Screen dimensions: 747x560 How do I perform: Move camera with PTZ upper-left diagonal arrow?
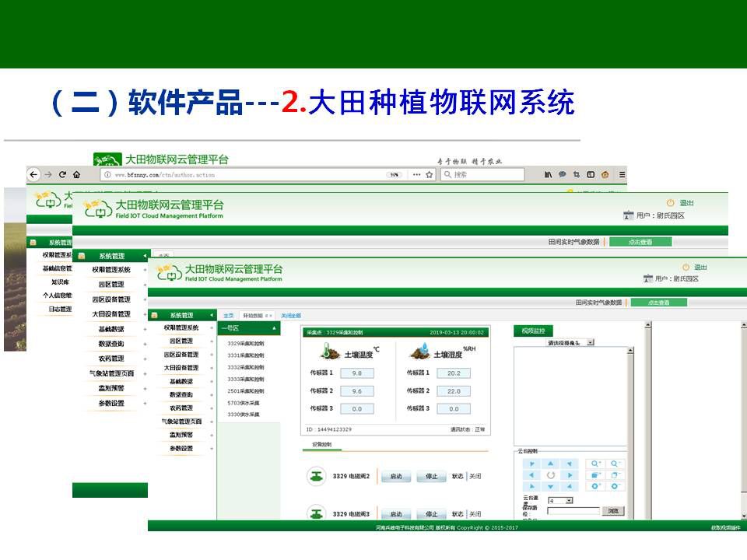pos(531,464)
